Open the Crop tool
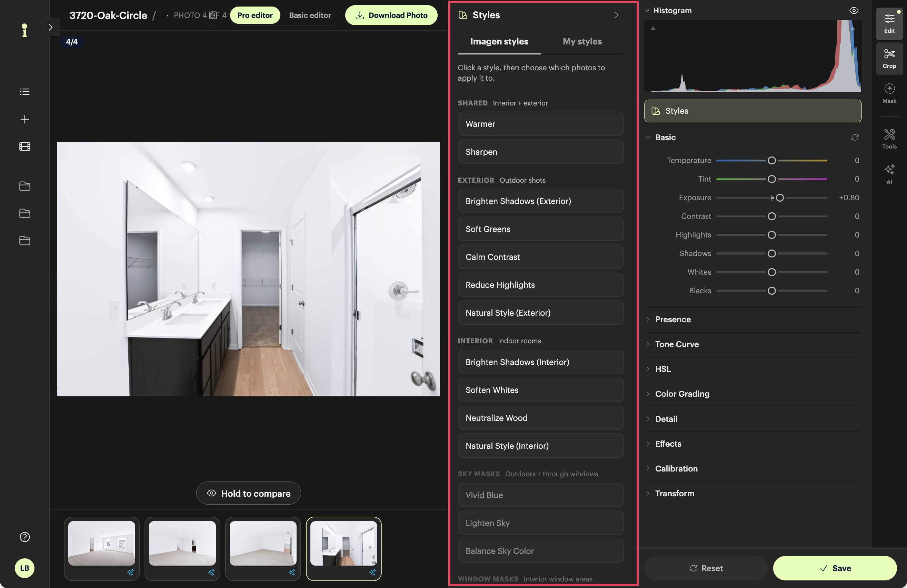Viewport: 907px width, 588px height. click(x=889, y=58)
